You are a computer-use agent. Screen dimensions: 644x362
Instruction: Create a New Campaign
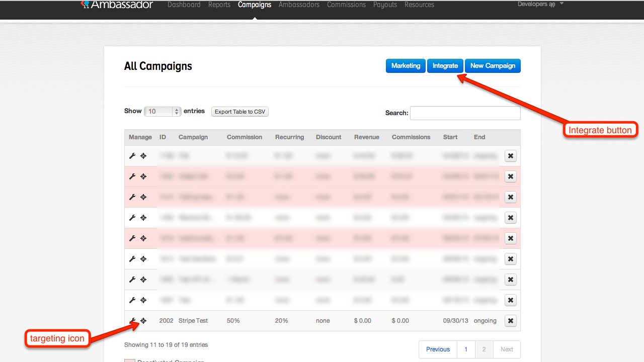tap(493, 66)
